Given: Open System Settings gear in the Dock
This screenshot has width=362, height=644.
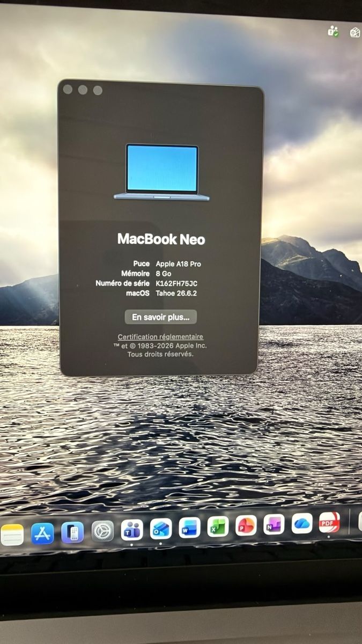Looking at the screenshot, I should tap(102, 531).
